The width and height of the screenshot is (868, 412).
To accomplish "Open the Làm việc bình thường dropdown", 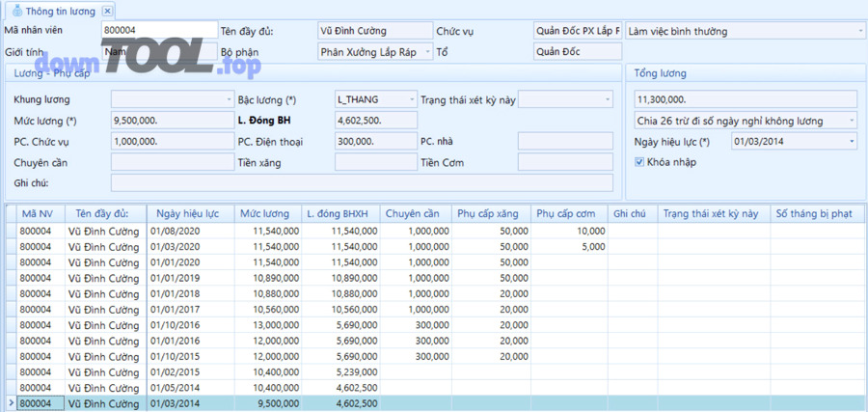I will pos(859,31).
